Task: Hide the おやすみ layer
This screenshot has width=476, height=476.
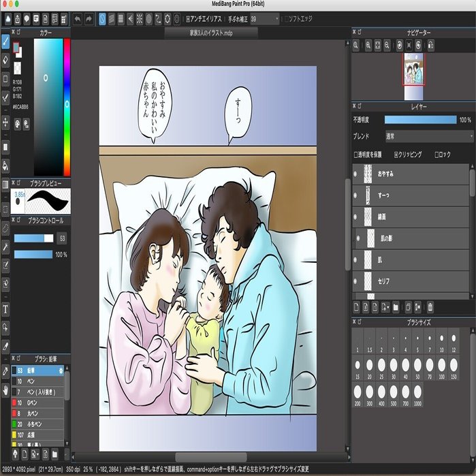Action: coord(355,174)
